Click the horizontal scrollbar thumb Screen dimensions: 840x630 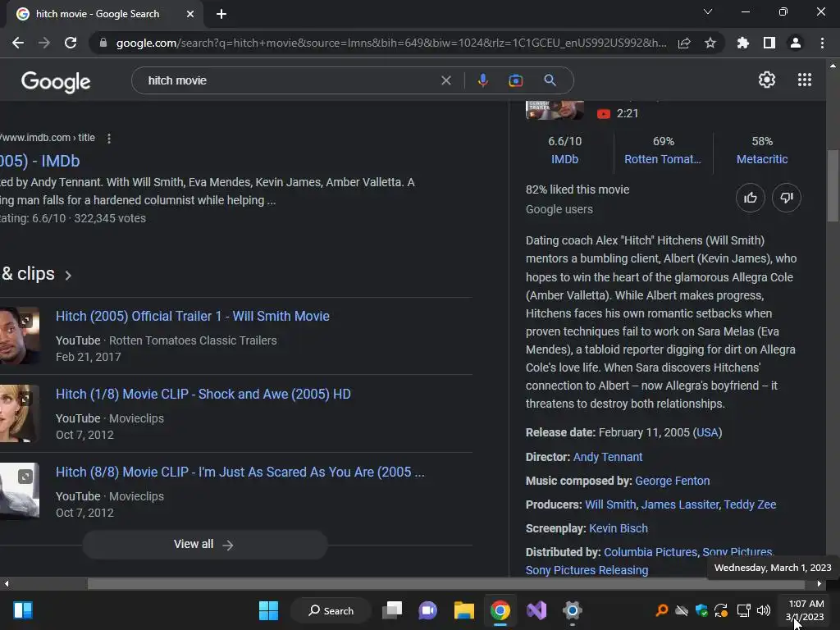[445, 583]
